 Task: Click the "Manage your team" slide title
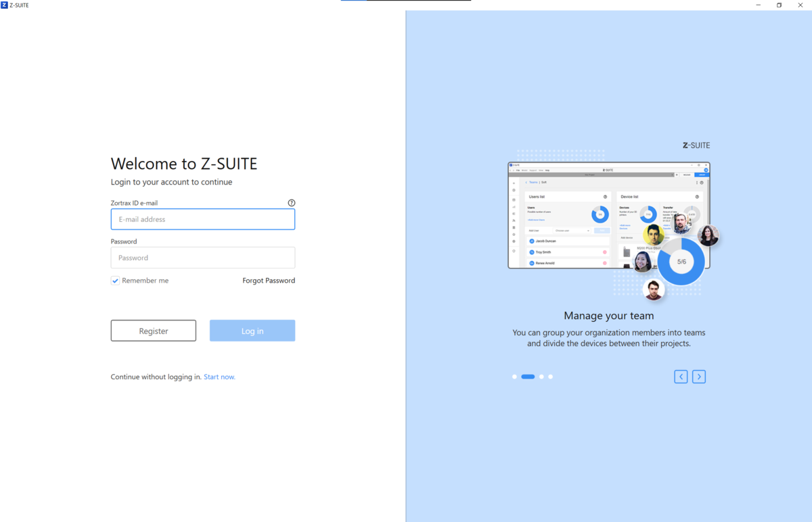609,316
